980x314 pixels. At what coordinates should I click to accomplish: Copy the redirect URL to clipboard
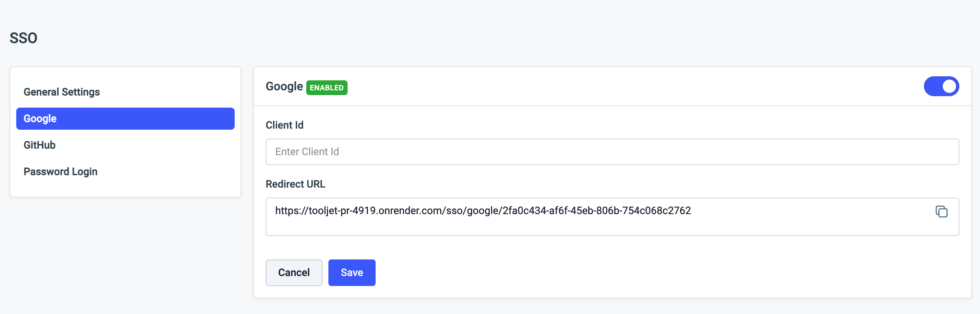pyautogui.click(x=941, y=212)
